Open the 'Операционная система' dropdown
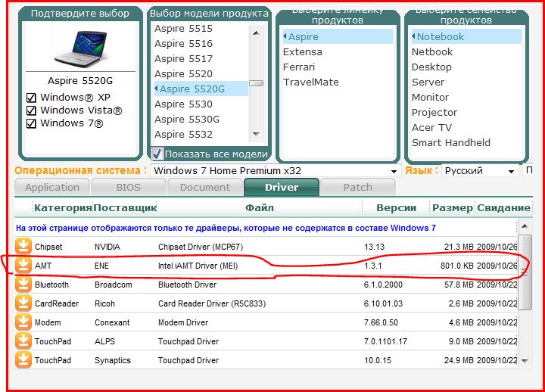This screenshot has height=392, width=545. [x=276, y=170]
